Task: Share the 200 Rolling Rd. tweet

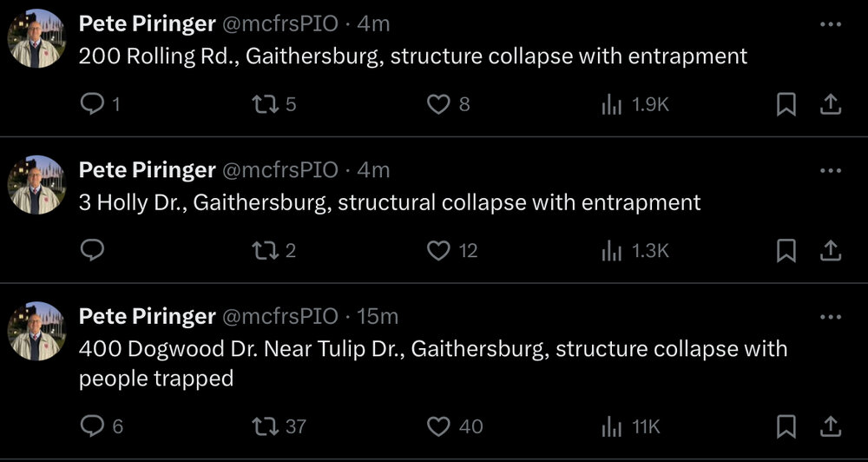Action: tap(830, 105)
